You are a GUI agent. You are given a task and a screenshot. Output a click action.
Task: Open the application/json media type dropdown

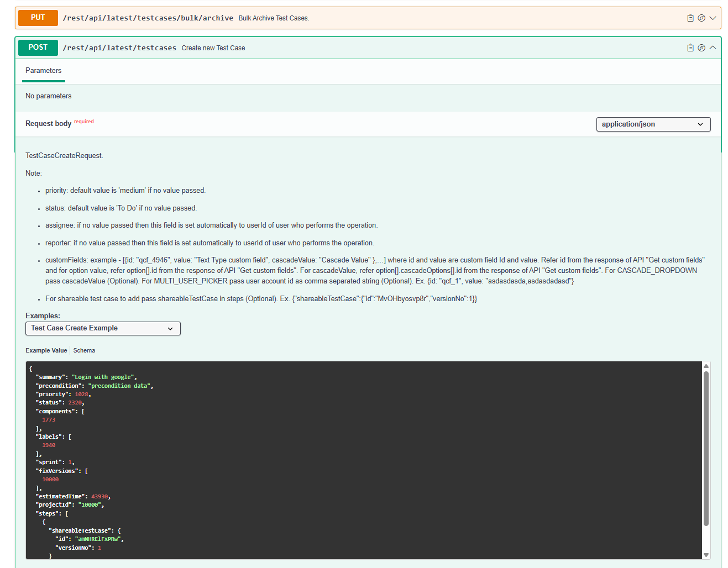pos(653,124)
